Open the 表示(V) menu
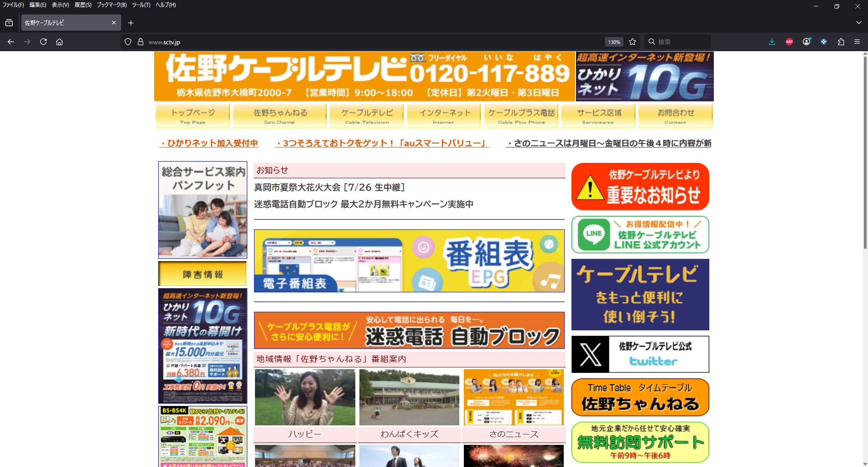Screen dimensions: 868x467 click(x=60, y=5)
